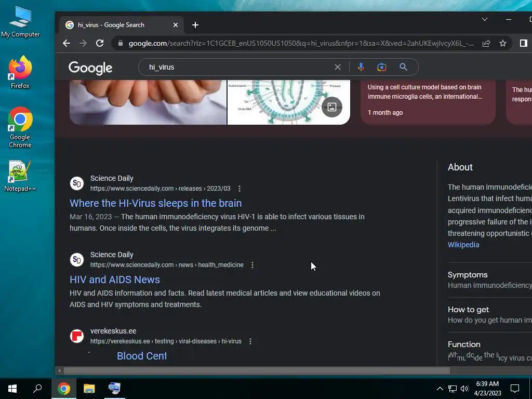Close the hi_virus Google Search tab

tap(176, 25)
